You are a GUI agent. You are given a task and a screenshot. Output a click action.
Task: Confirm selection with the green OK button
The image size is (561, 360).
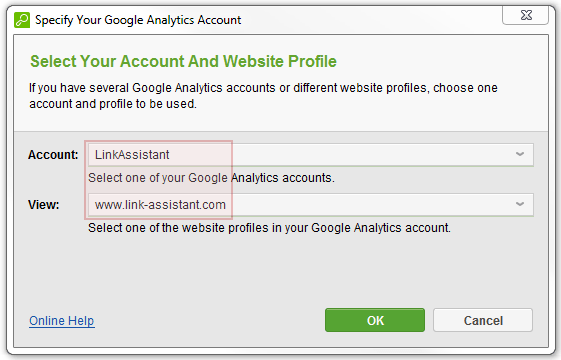[375, 320]
